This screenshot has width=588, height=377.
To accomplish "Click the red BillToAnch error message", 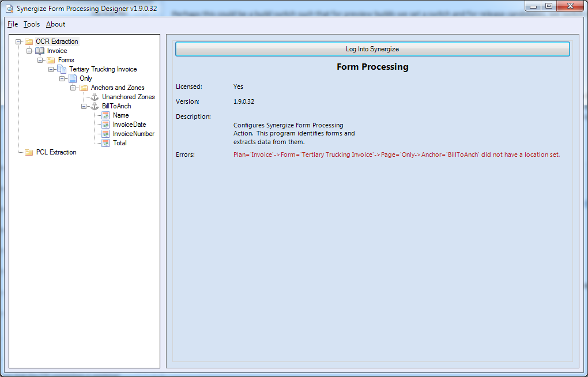I will pyautogui.click(x=397, y=154).
